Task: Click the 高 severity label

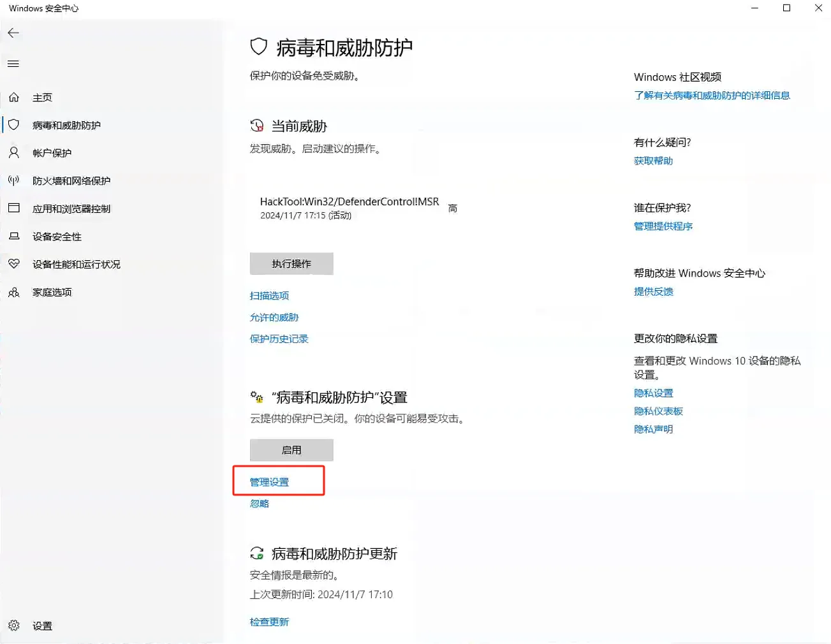Action: coord(453,209)
